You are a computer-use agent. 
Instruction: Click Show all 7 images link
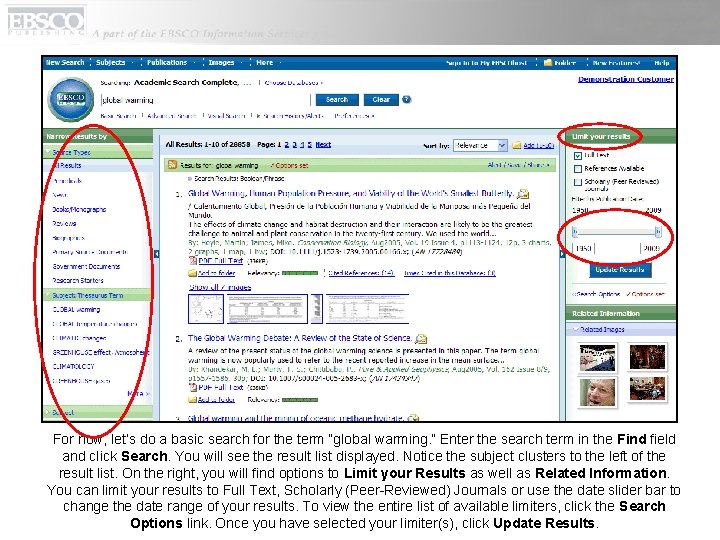(220, 287)
